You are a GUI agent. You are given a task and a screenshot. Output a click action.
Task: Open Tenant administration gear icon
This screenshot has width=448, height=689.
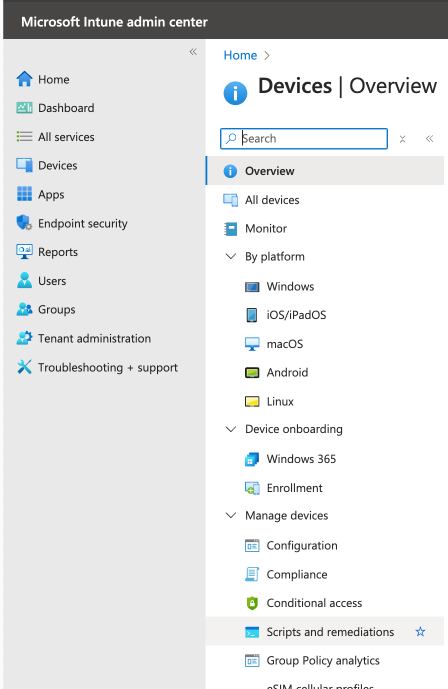coord(24,338)
